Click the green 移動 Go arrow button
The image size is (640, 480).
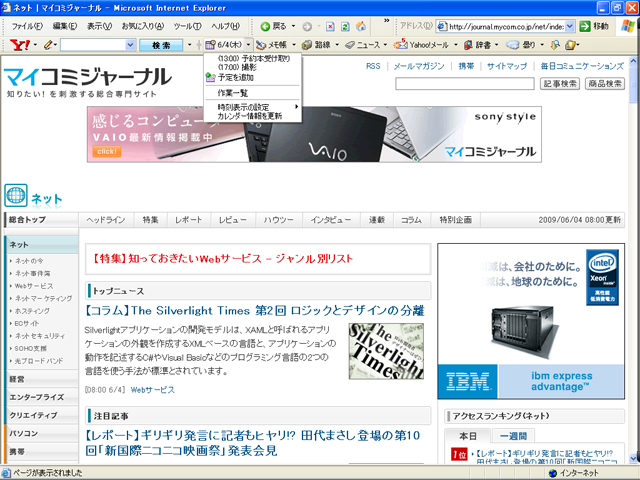click(585, 27)
